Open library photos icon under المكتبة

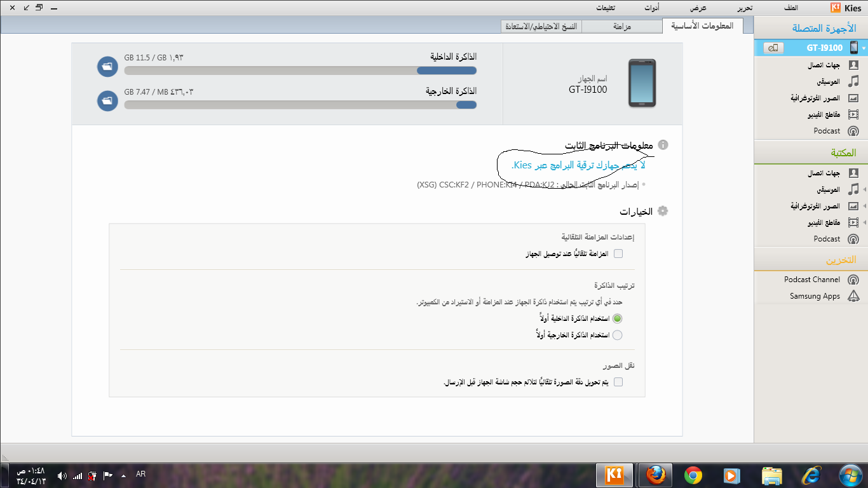pos(853,206)
